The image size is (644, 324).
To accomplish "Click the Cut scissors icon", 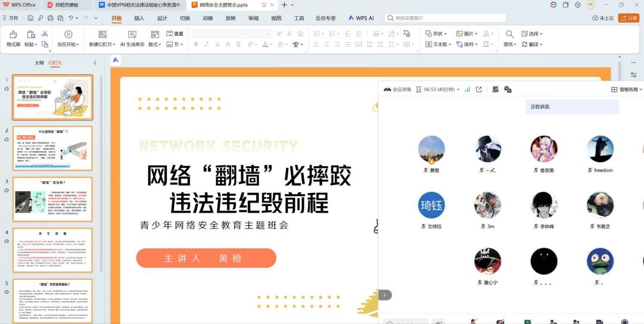I will 45,34.
